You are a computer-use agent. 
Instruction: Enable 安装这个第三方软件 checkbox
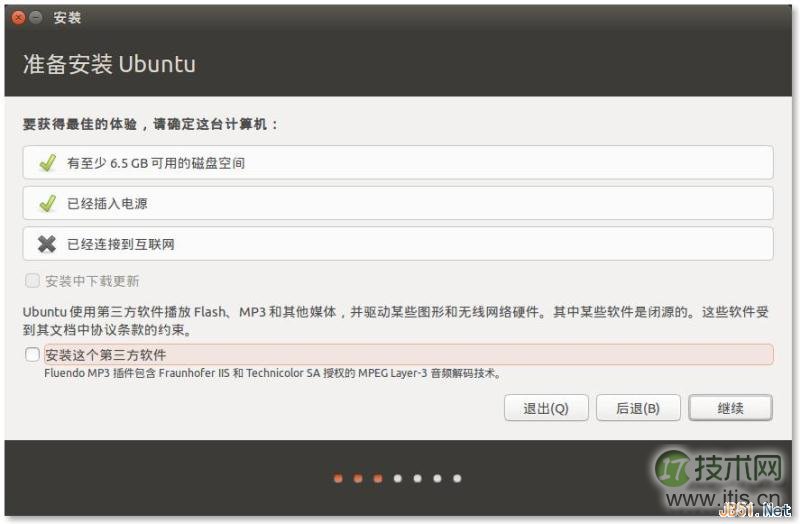tap(32, 354)
